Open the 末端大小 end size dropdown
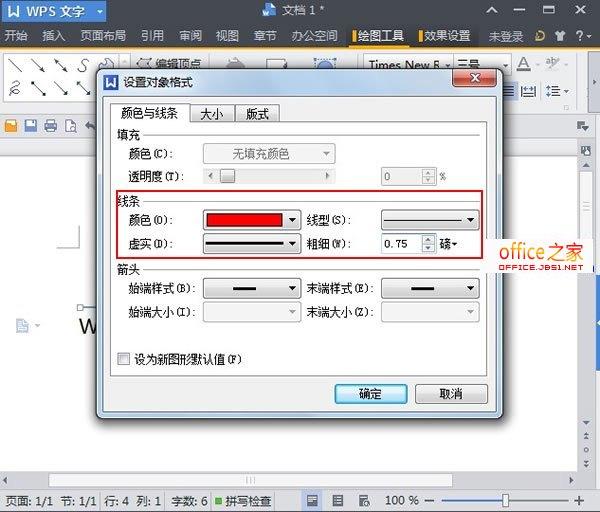 pyautogui.click(x=430, y=312)
